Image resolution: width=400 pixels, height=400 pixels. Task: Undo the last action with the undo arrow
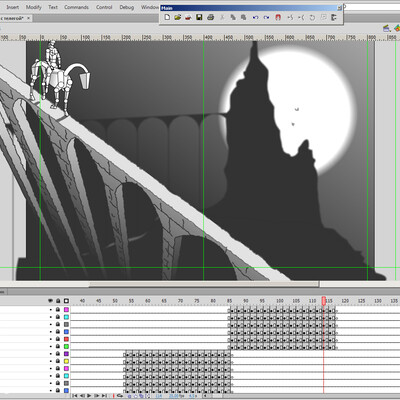pyautogui.click(x=255, y=18)
